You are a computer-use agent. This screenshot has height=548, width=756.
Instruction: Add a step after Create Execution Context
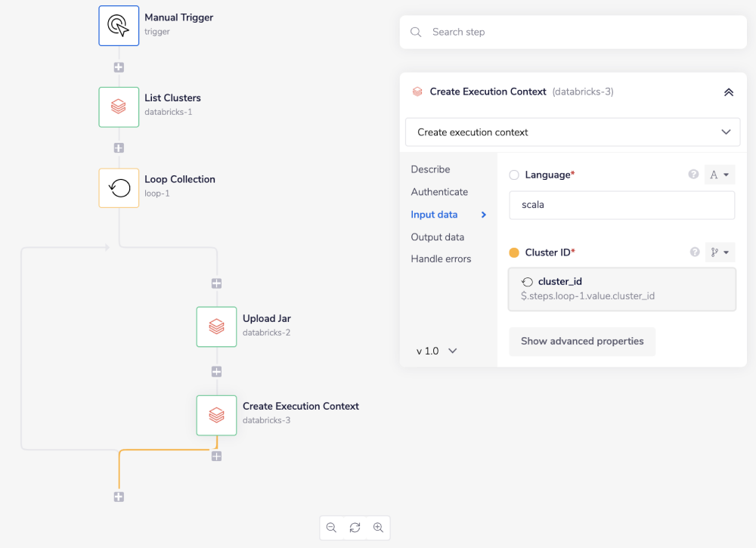point(216,456)
